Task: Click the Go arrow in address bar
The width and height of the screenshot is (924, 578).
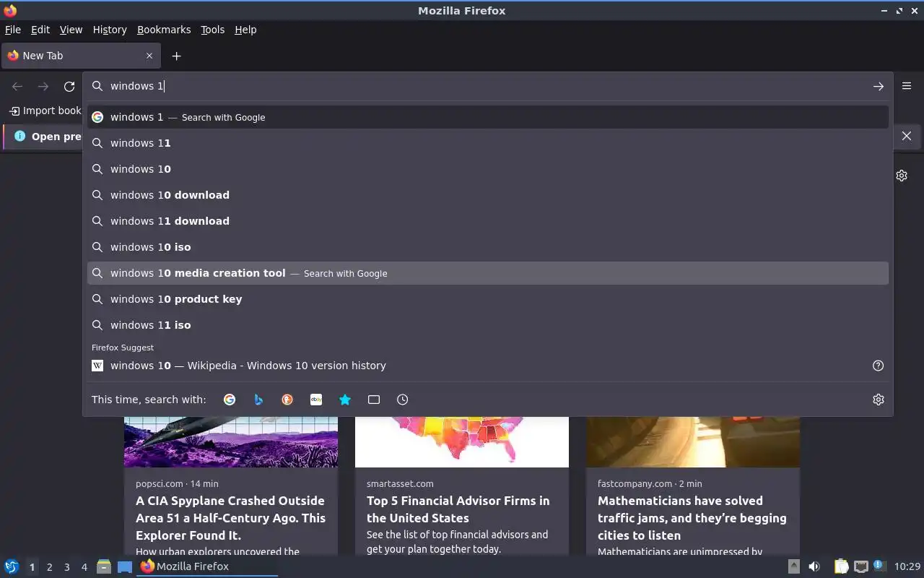Action: [x=879, y=86]
